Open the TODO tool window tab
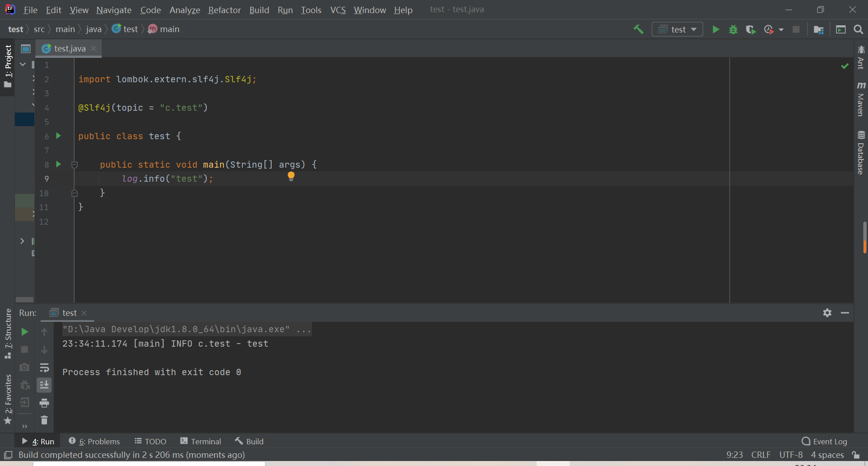The image size is (868, 466). coord(151,441)
